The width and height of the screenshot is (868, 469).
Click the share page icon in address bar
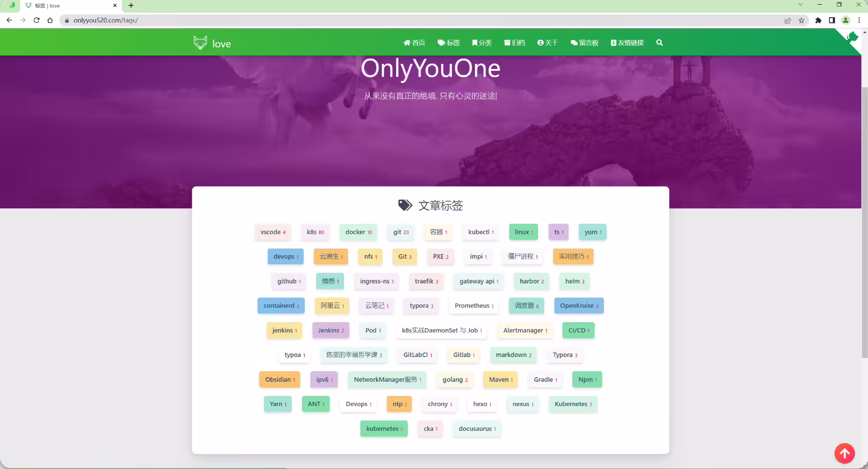tap(788, 20)
